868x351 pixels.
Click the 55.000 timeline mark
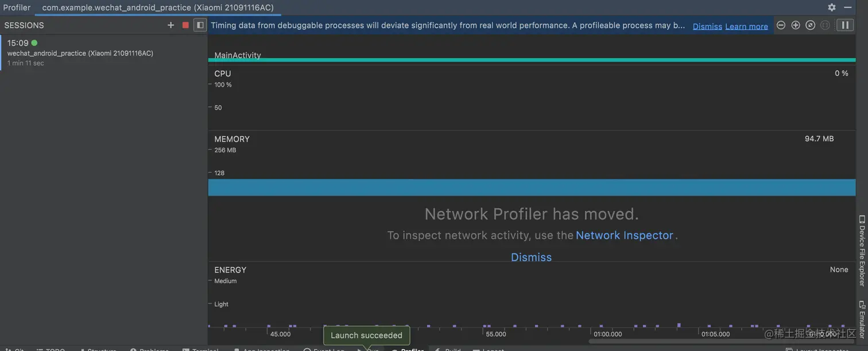click(496, 334)
